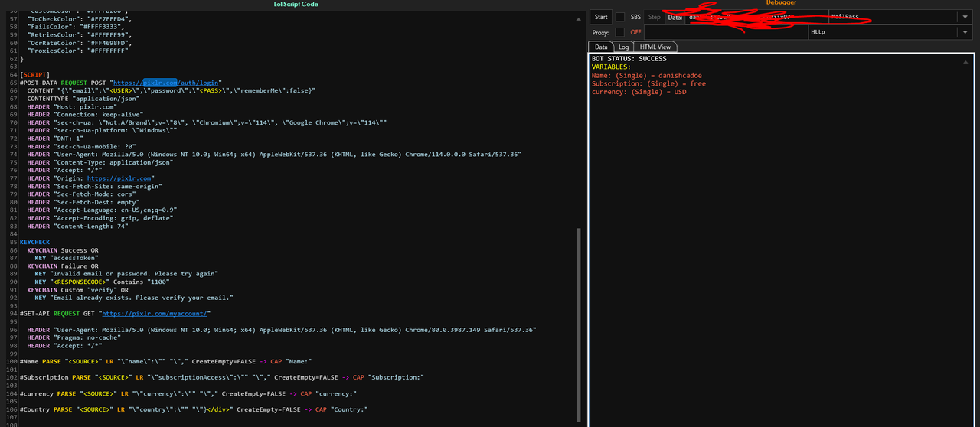Click the red OFF proxy status label
This screenshot has width=980, height=427.
click(x=635, y=32)
